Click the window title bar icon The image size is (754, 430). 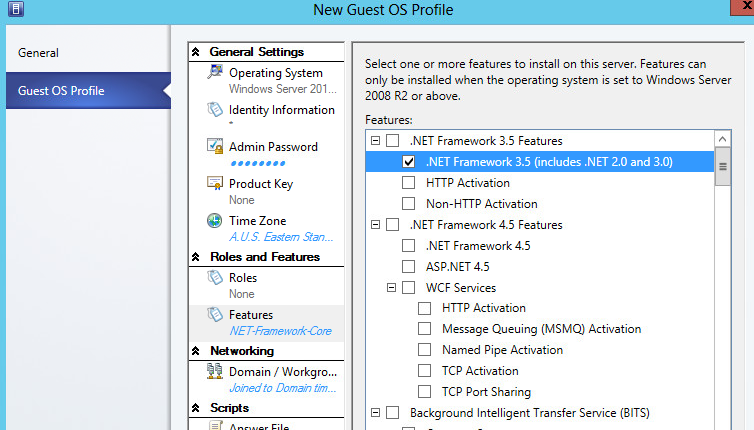15,9
